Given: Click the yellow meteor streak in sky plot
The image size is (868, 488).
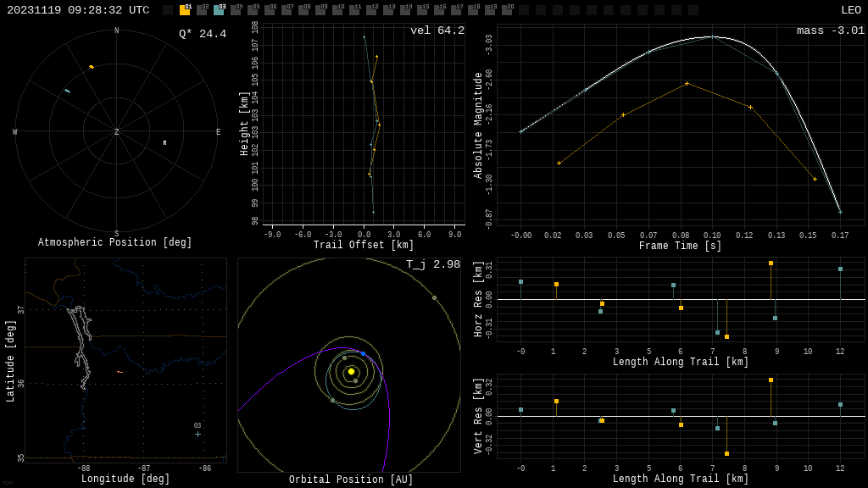Looking at the screenshot, I should click(x=92, y=67).
